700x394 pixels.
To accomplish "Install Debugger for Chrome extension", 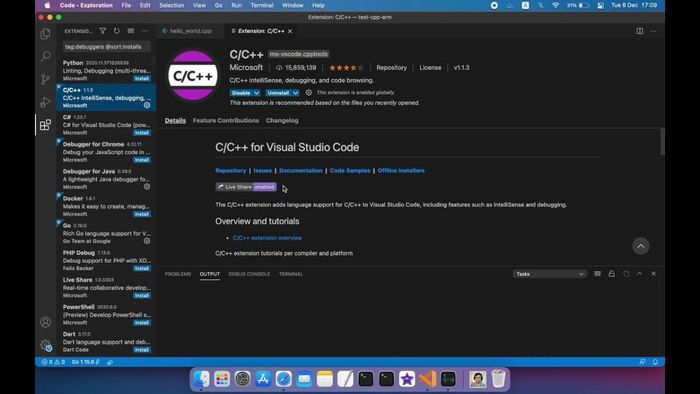I will 142,160.
